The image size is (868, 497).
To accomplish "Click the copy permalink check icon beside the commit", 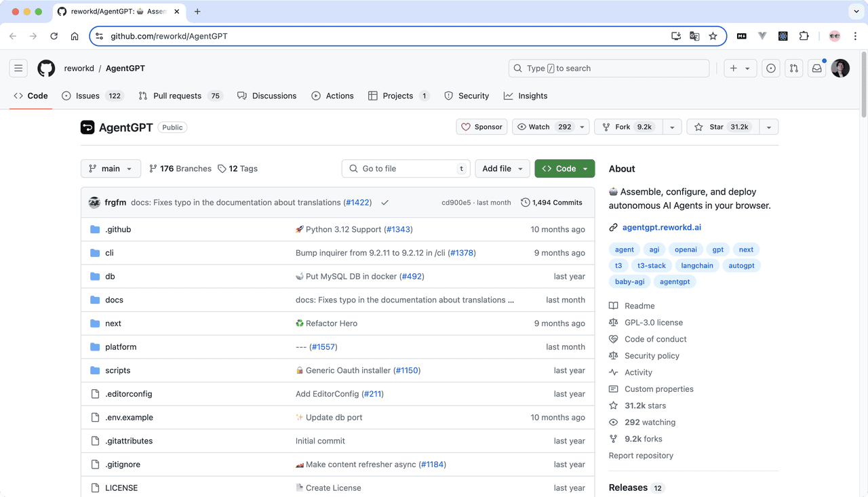I will tap(384, 202).
